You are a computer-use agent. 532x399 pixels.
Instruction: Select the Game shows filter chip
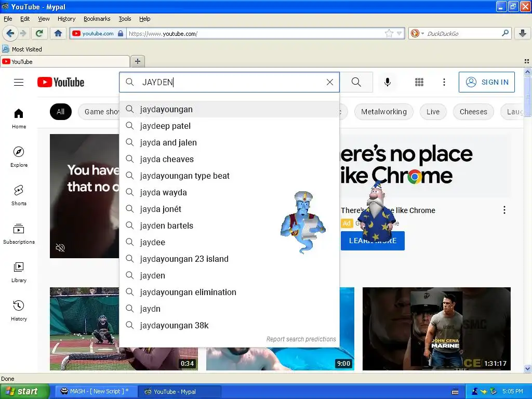pyautogui.click(x=99, y=112)
